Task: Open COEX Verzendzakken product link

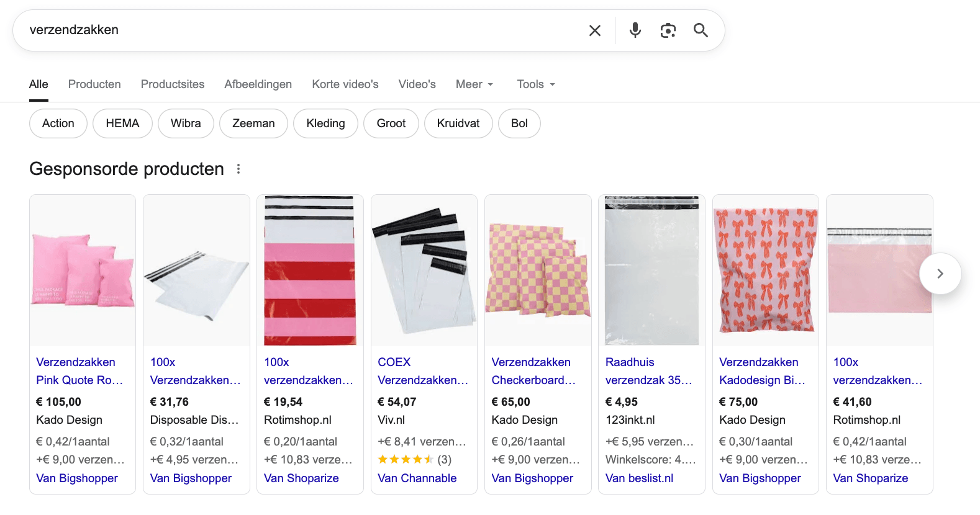Action: pos(423,371)
